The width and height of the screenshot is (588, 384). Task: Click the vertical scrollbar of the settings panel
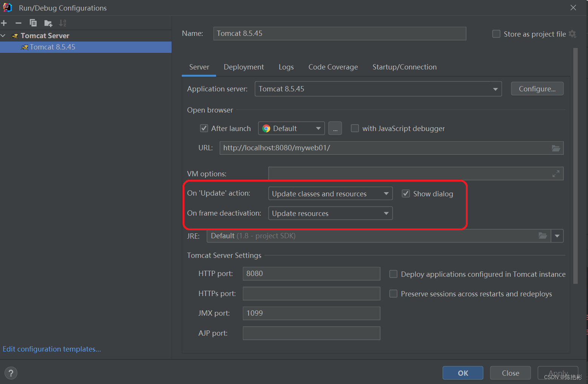point(576,165)
